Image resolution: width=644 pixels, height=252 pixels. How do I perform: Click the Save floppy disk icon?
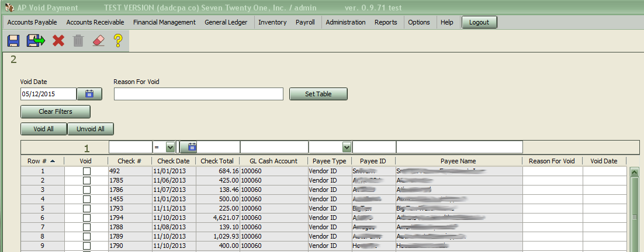[x=13, y=41]
